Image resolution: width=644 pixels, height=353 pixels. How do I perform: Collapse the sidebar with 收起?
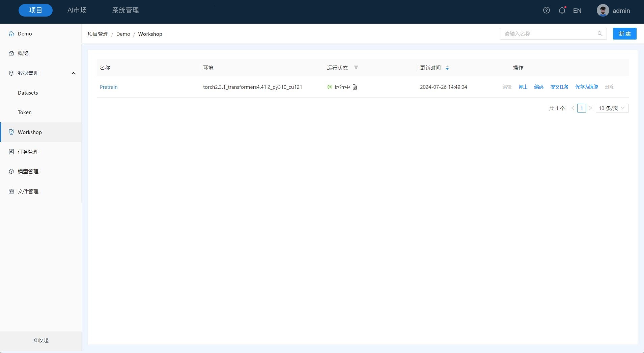pos(41,340)
